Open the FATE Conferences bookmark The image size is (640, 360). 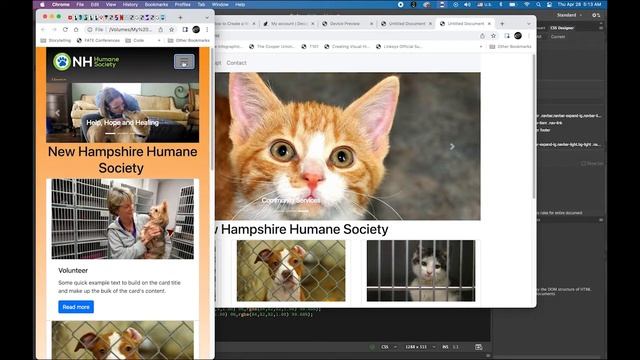[x=98, y=40]
